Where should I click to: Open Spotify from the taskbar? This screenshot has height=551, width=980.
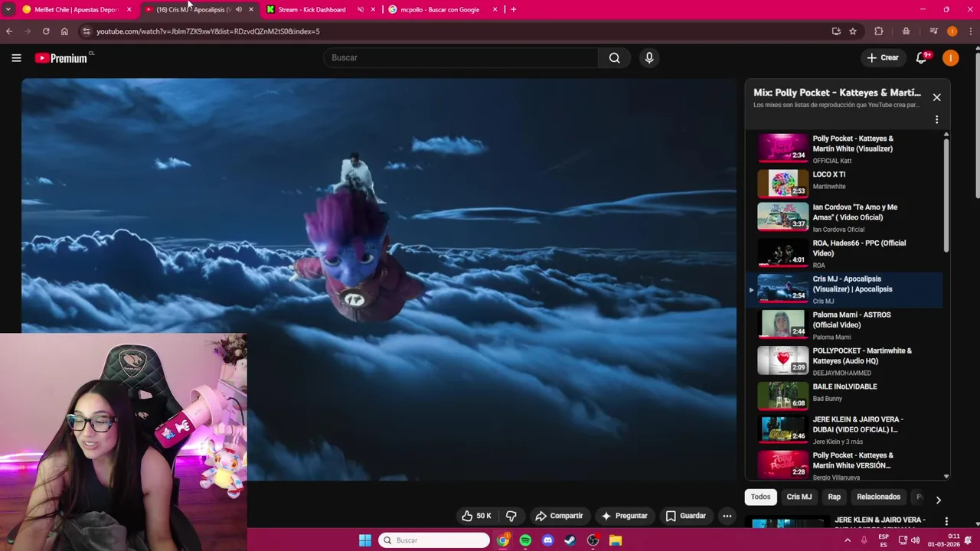pos(525,540)
